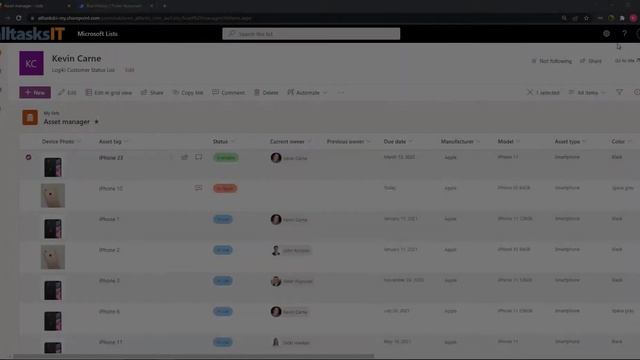This screenshot has height=360, width=640.
Task: Click the iPhone 6 asset tag text
Action: pyautogui.click(x=109, y=311)
